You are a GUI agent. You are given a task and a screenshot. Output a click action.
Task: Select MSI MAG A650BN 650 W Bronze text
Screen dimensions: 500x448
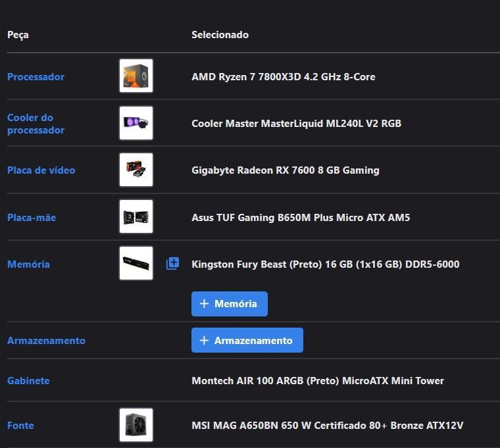point(327,426)
